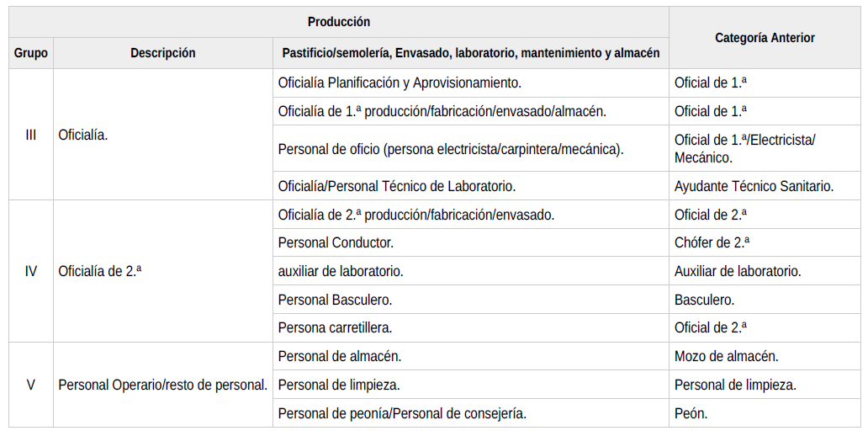868x436 pixels.
Task: Click the Descripción column header
Action: tap(163, 53)
